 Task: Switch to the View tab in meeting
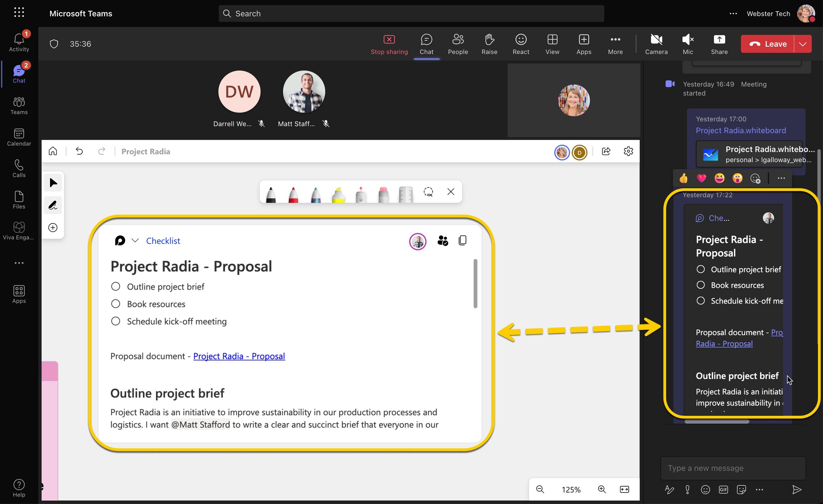552,44
